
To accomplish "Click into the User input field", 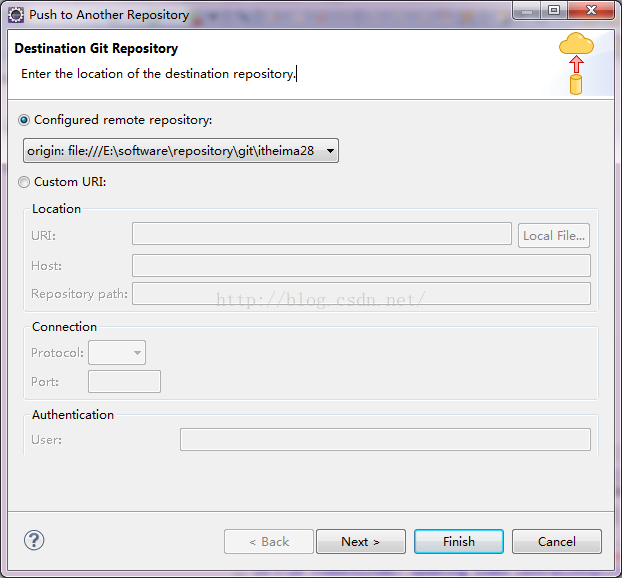I will tap(385, 440).
